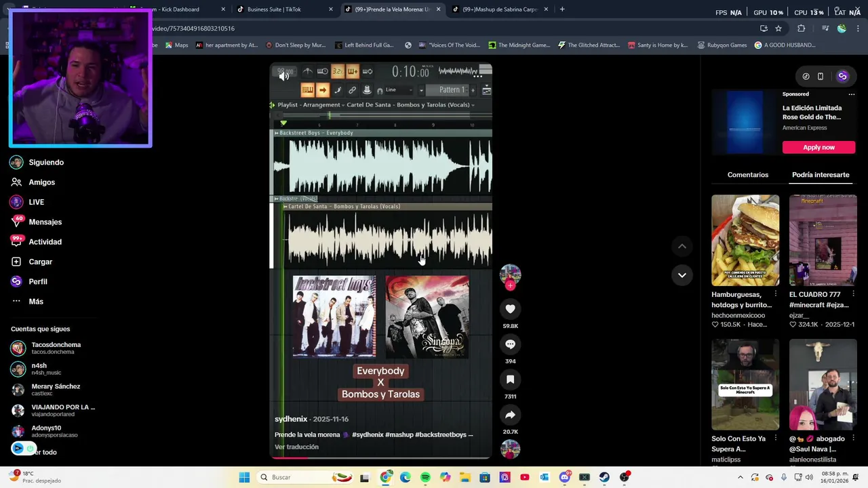Open options for abogado Saul Nava card
This screenshot has height=488, width=868.
tap(853, 439)
